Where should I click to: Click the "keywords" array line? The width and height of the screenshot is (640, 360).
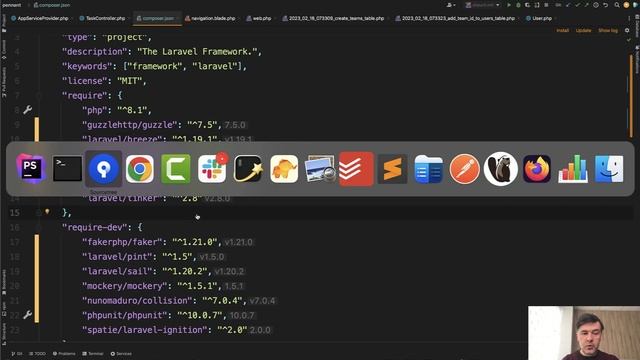point(154,66)
